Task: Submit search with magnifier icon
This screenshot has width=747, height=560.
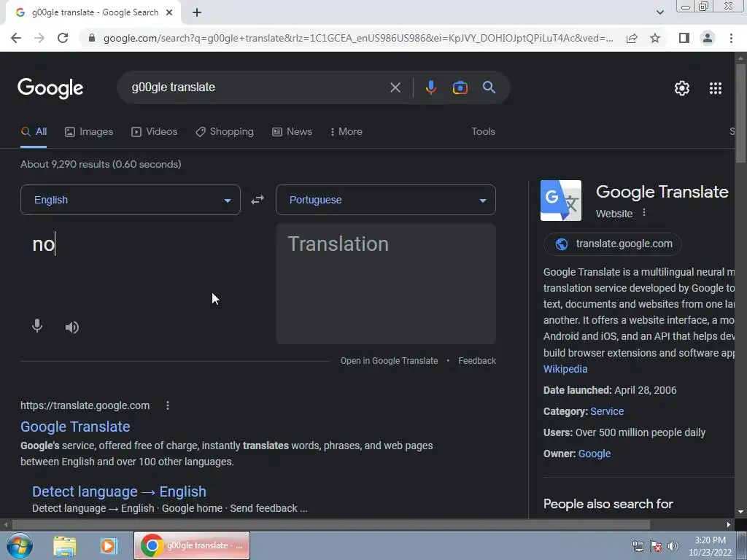Action: pos(489,87)
